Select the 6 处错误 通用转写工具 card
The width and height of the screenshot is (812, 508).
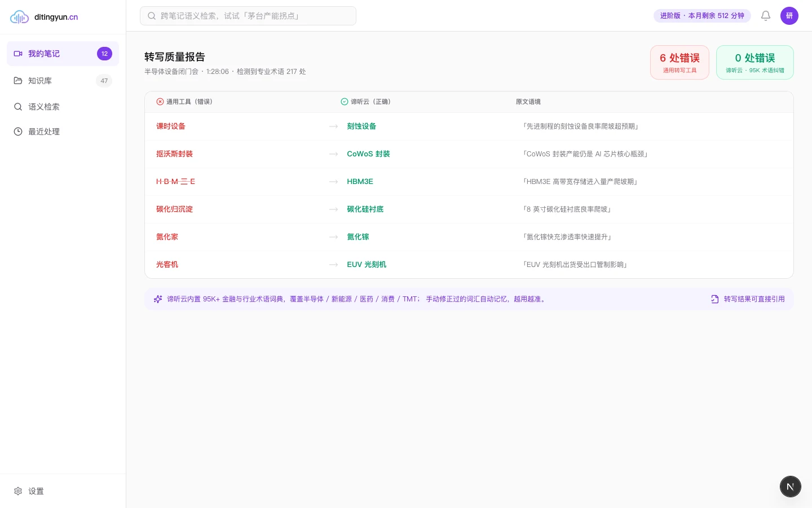679,63
